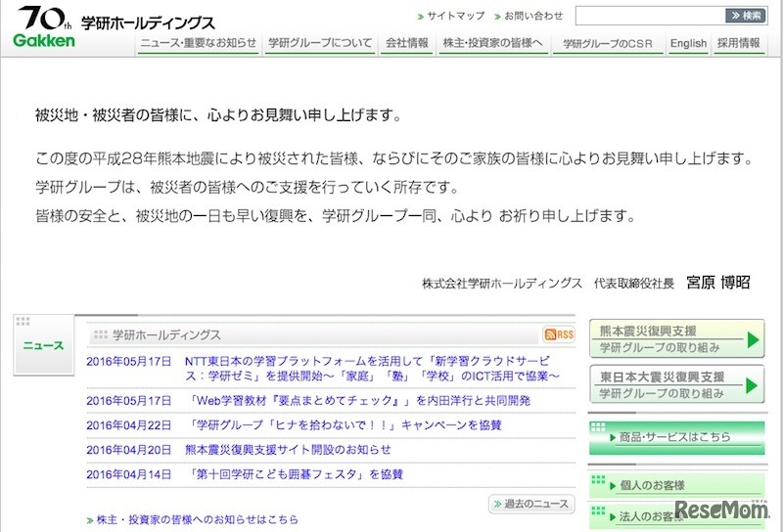
Task: Open the 採用情報 menu tab
Action: pos(738,43)
